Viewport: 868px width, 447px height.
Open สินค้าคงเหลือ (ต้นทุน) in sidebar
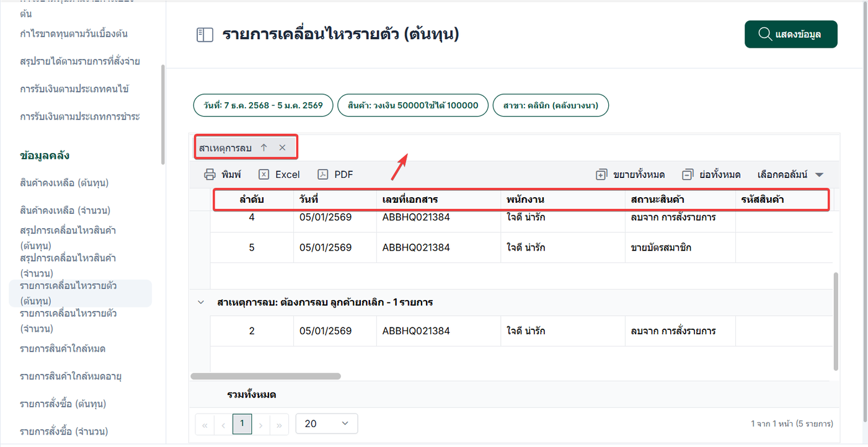(x=64, y=183)
